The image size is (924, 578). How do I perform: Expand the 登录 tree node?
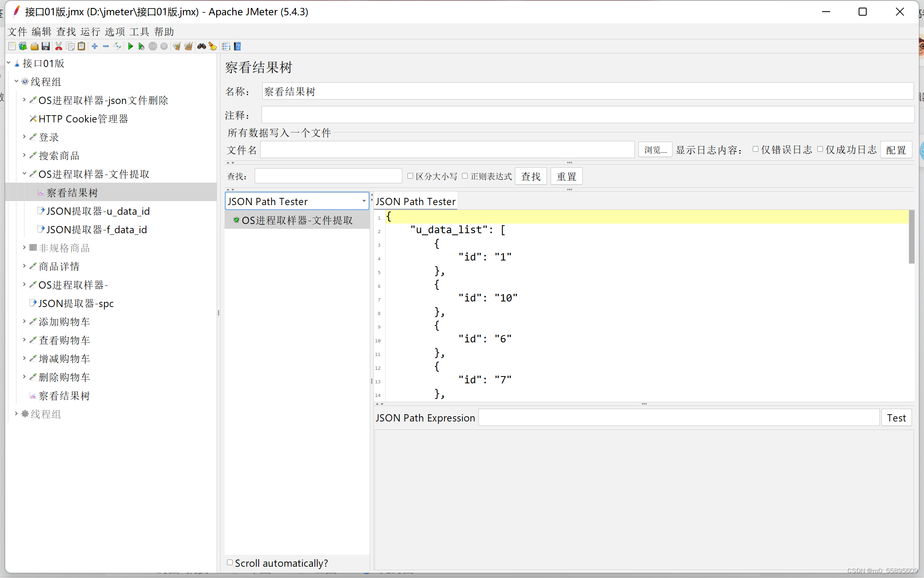24,137
